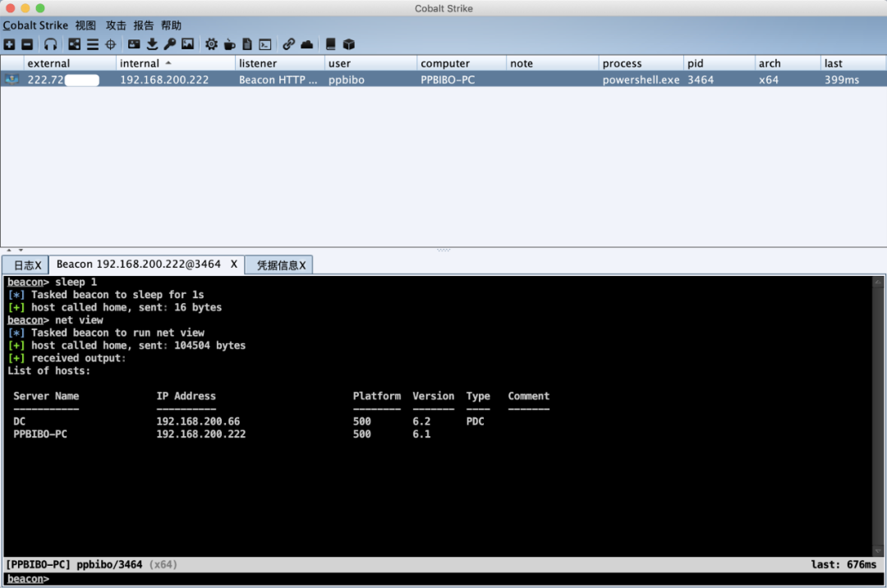
Task: Open Keystrokes via the key icon
Action: click(x=170, y=44)
